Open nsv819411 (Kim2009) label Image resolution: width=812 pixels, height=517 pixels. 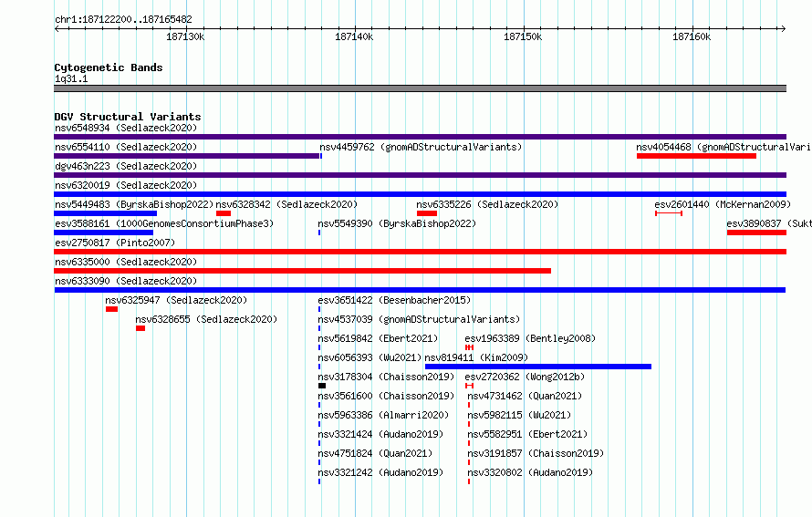coord(476,357)
